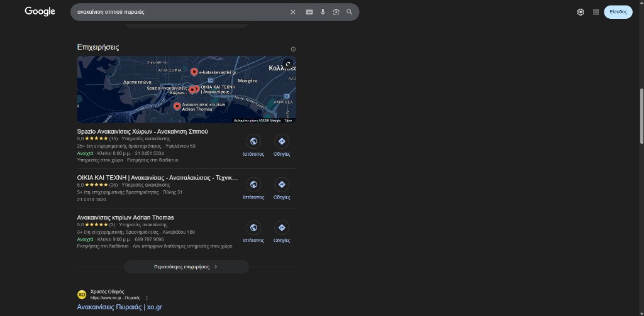Click the magnifier search icon
Screen dimensions: 644x316
350,12
